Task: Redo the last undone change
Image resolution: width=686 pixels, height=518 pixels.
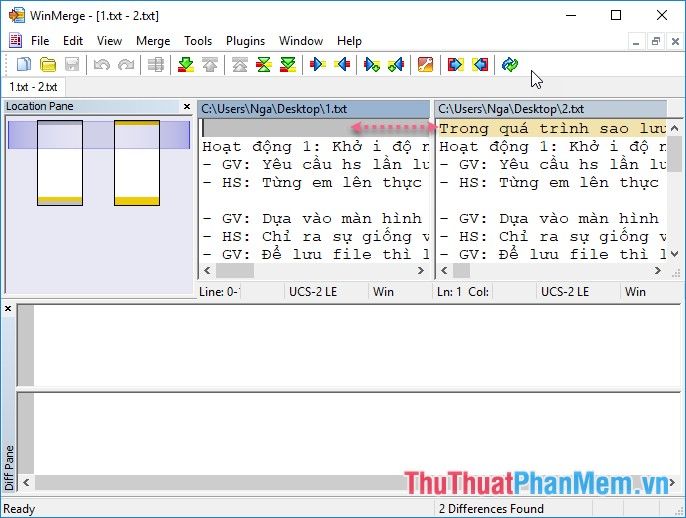Action: pyautogui.click(x=126, y=65)
